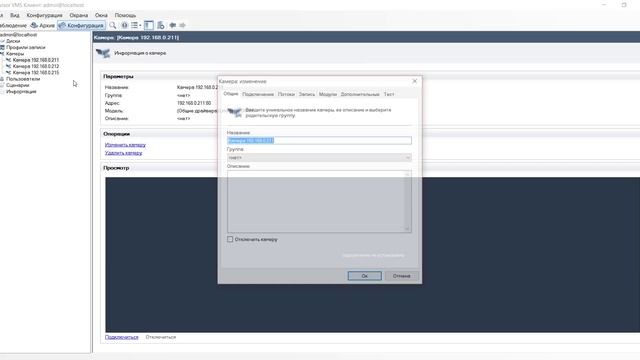
Task: Toggle the side panel layout icon
Action: click(x=149, y=25)
